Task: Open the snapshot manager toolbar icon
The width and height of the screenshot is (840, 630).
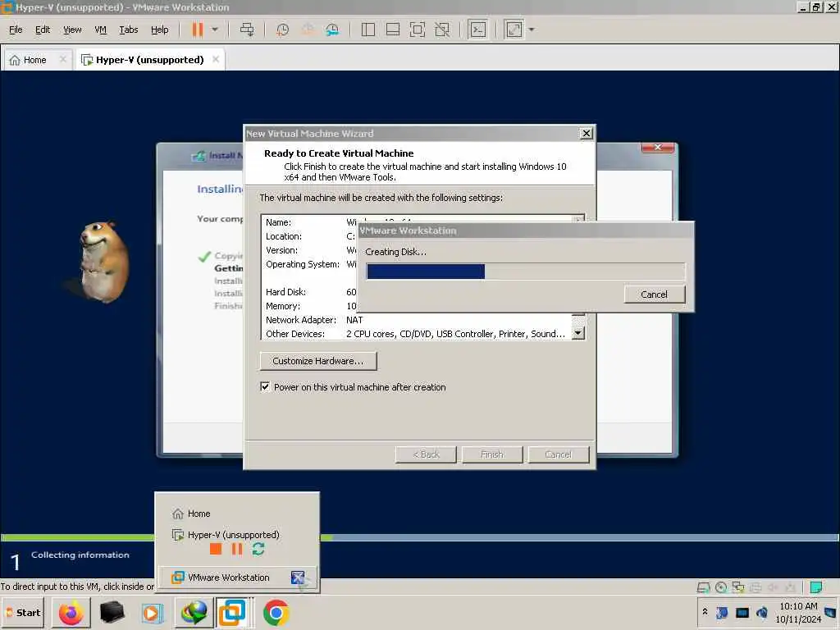Action: pos(332,30)
